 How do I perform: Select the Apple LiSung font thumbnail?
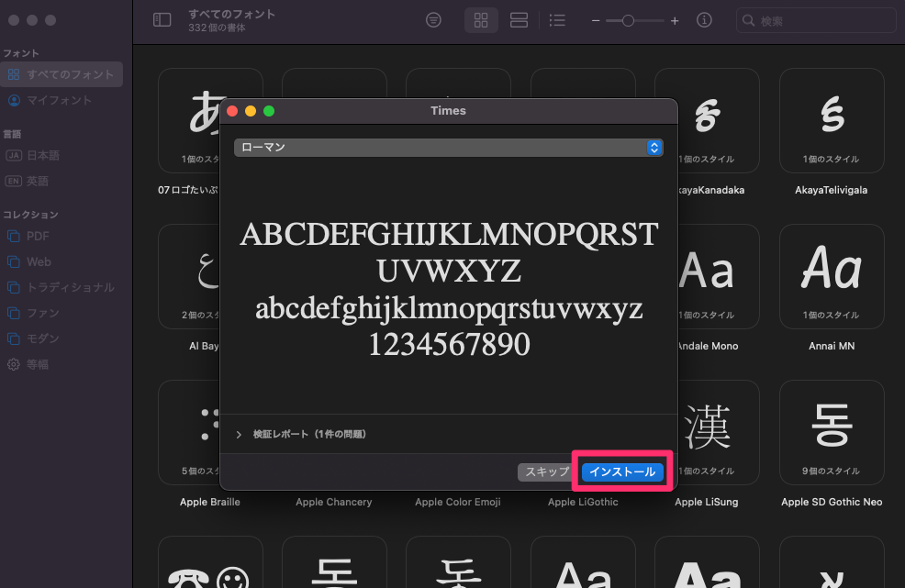coord(719,432)
